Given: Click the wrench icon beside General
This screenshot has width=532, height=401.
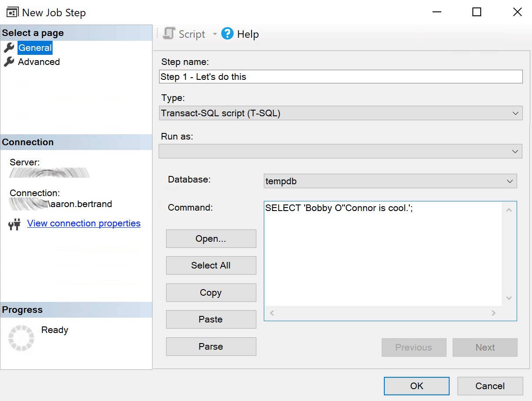Looking at the screenshot, I should (x=9, y=48).
